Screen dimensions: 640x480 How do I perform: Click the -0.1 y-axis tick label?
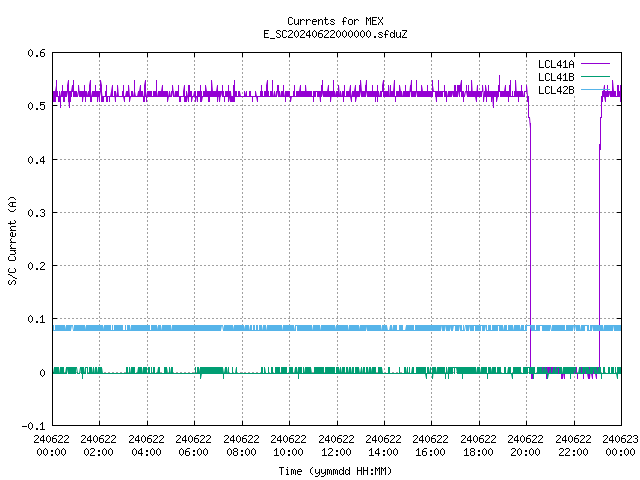point(33,426)
